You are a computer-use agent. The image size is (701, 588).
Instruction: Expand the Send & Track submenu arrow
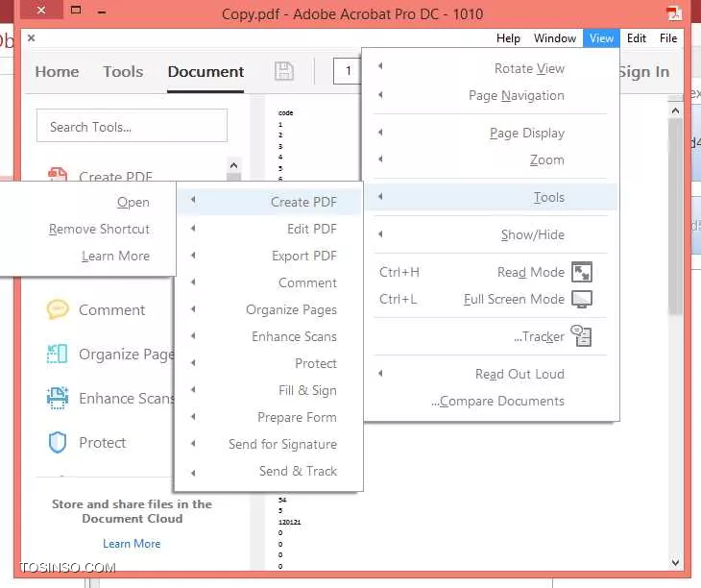point(193,473)
